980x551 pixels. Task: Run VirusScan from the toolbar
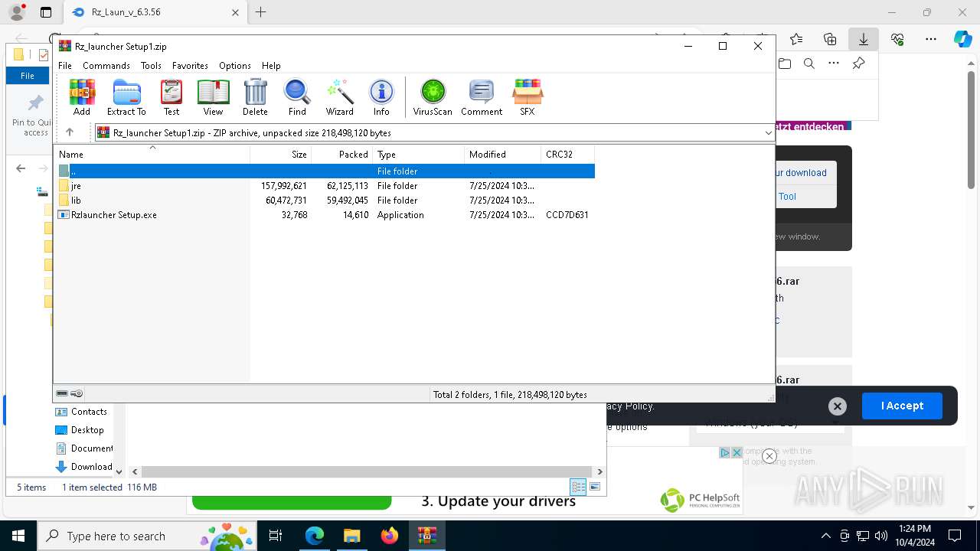point(433,97)
